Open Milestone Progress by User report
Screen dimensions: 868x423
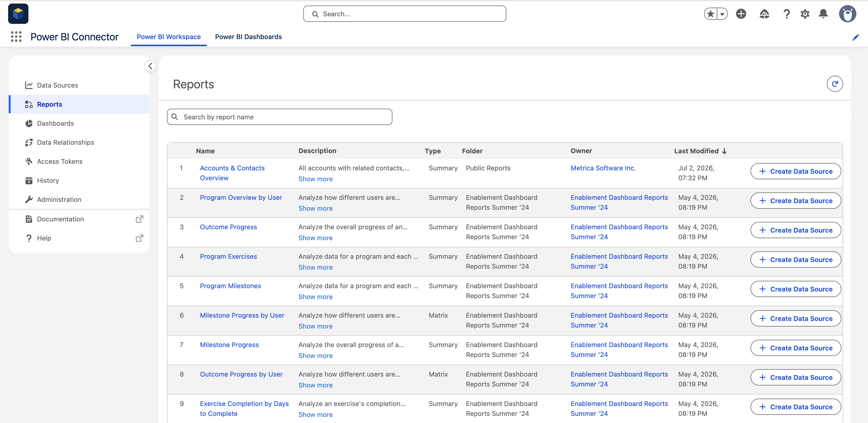click(242, 315)
